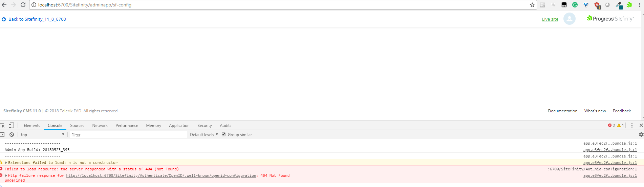Reload the current page
Image resolution: width=644 pixels, height=187 pixels.
[x=23, y=5]
